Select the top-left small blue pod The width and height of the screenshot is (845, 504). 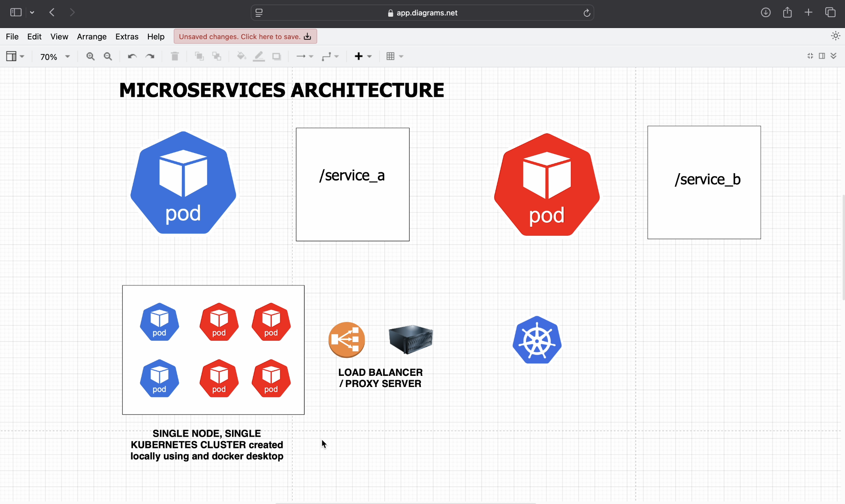click(160, 322)
